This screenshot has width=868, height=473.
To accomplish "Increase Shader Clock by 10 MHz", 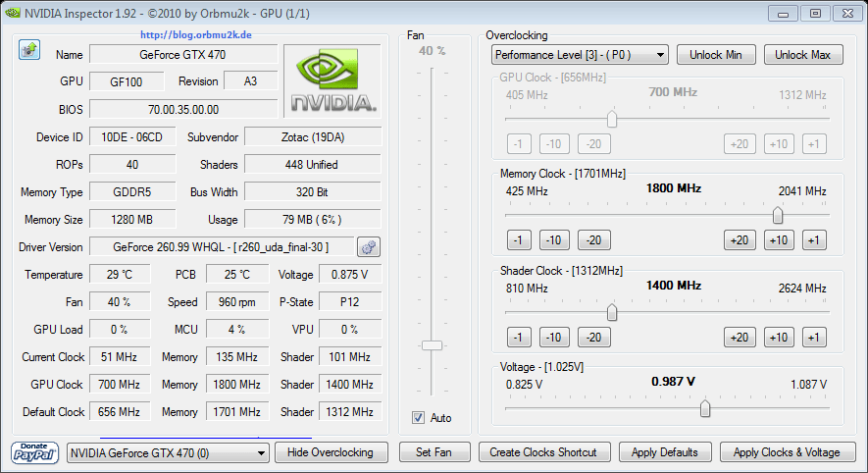I will click(x=779, y=338).
